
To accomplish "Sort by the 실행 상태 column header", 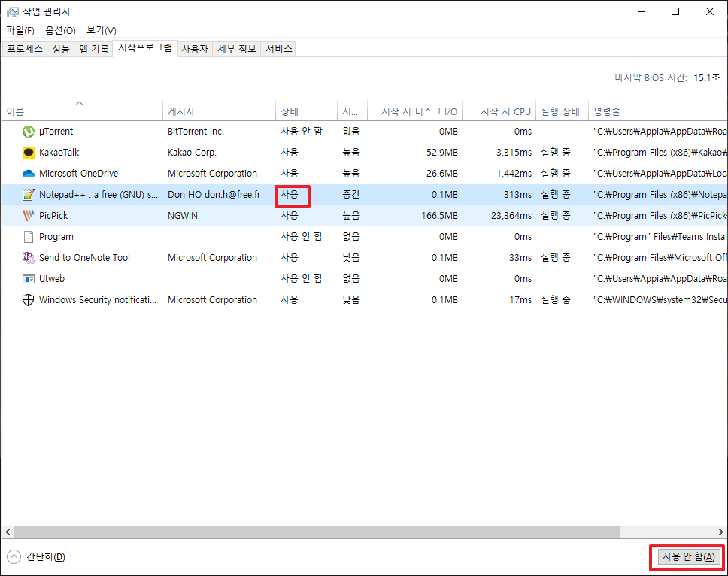I will click(x=563, y=111).
